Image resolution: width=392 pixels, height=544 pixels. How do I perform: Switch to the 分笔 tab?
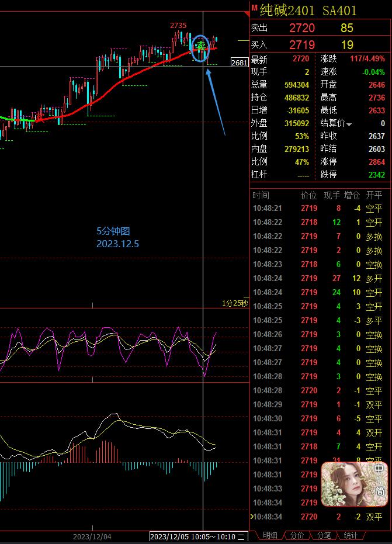pyautogui.click(x=324, y=535)
